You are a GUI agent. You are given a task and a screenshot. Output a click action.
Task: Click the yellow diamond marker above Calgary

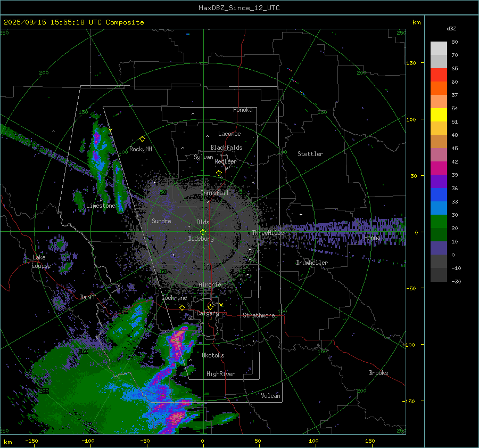[210, 307]
